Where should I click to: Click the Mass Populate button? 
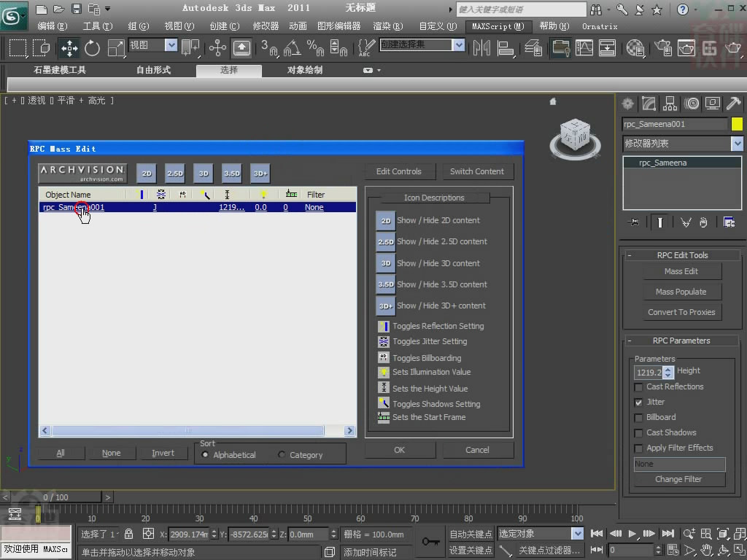click(x=681, y=292)
